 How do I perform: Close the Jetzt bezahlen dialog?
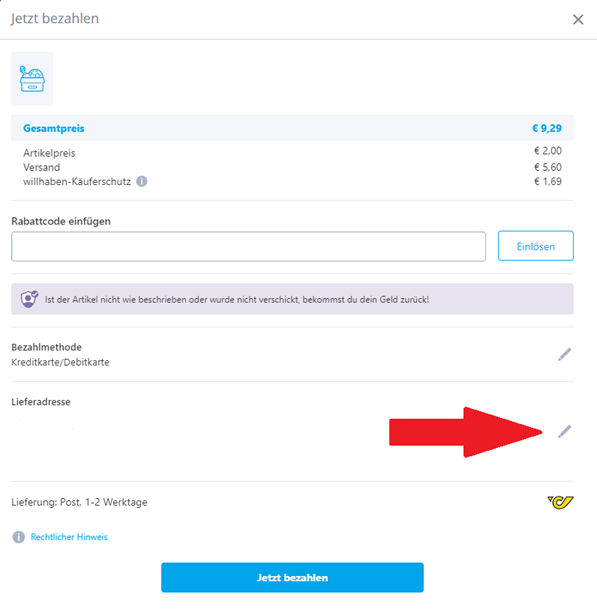[578, 19]
